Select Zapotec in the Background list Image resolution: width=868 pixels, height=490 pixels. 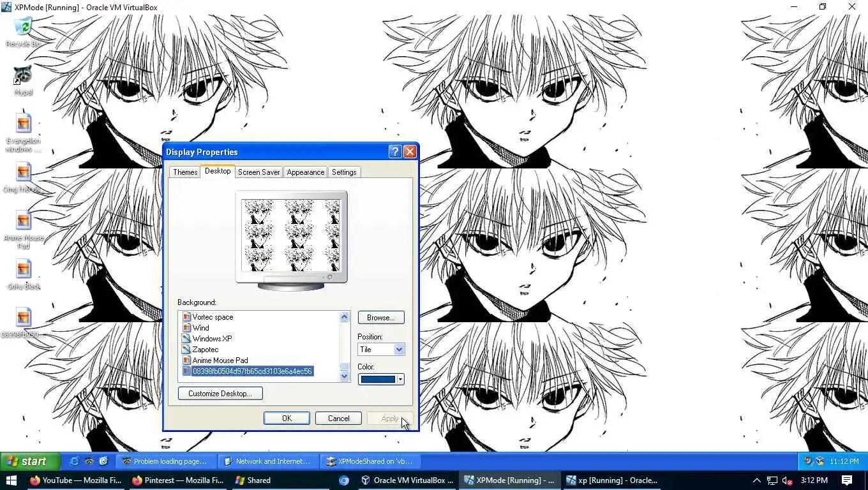[x=205, y=350]
